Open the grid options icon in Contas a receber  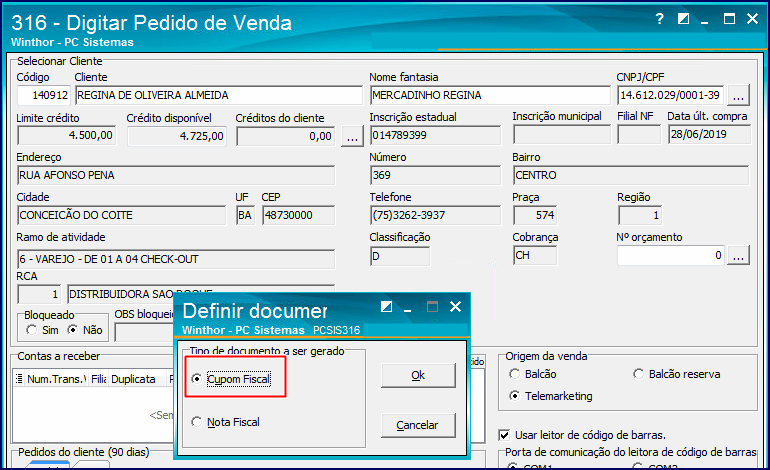click(x=19, y=379)
